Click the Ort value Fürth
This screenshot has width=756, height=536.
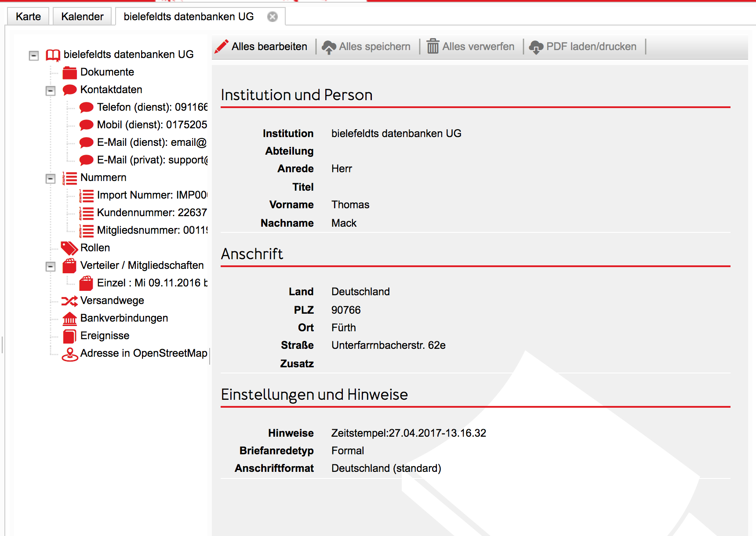click(343, 328)
